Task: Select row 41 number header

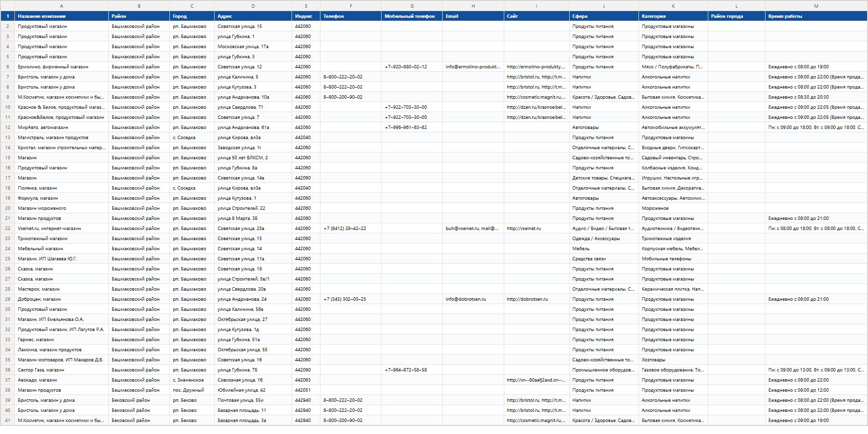Action: point(8,421)
